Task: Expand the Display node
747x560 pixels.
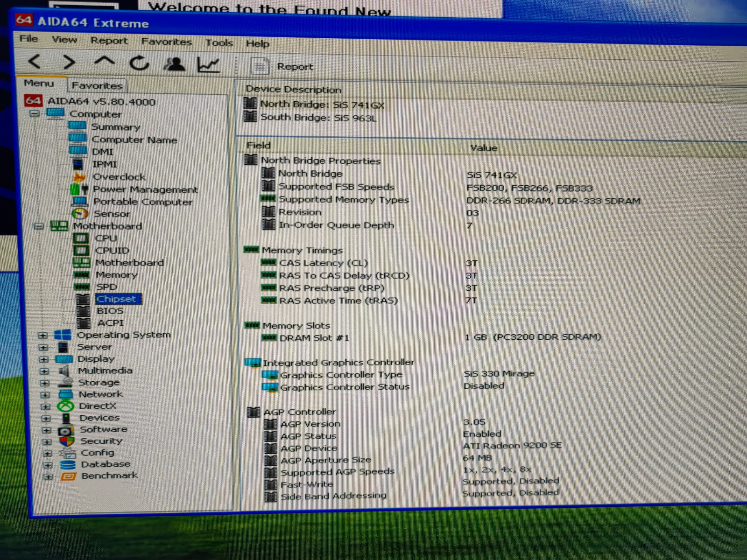Action: point(44,359)
